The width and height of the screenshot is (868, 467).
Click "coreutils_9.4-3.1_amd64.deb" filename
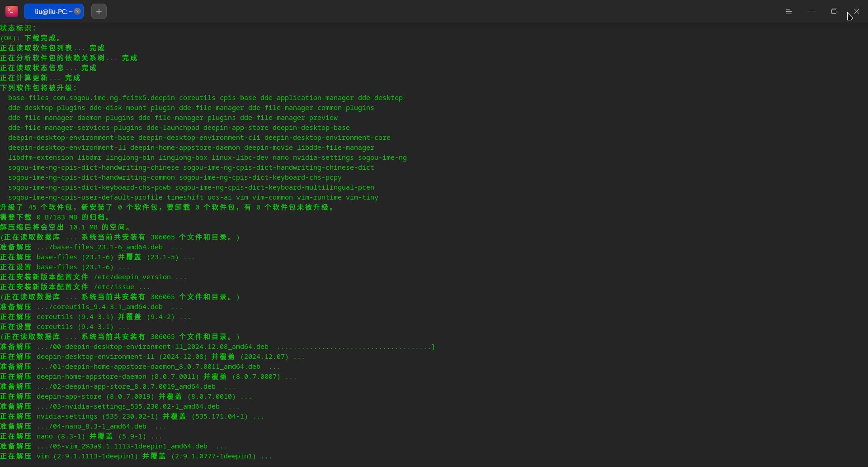pyautogui.click(x=108, y=307)
